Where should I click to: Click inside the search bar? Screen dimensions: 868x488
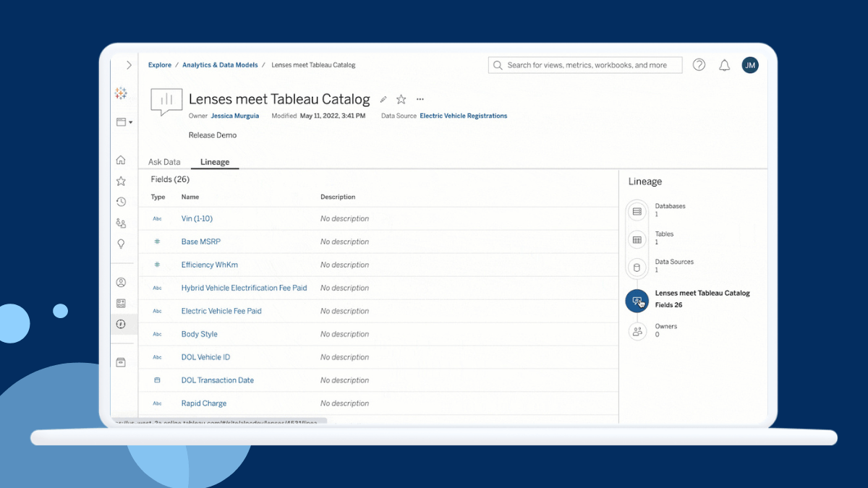coord(584,64)
